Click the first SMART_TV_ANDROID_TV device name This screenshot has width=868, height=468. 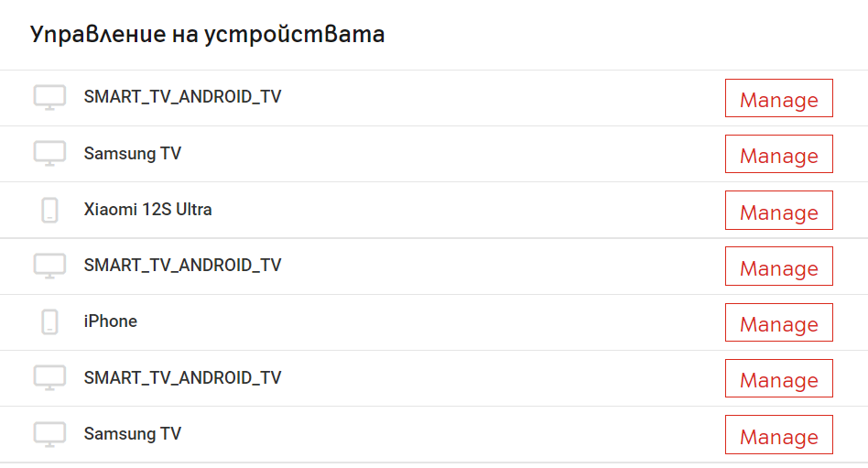click(183, 97)
